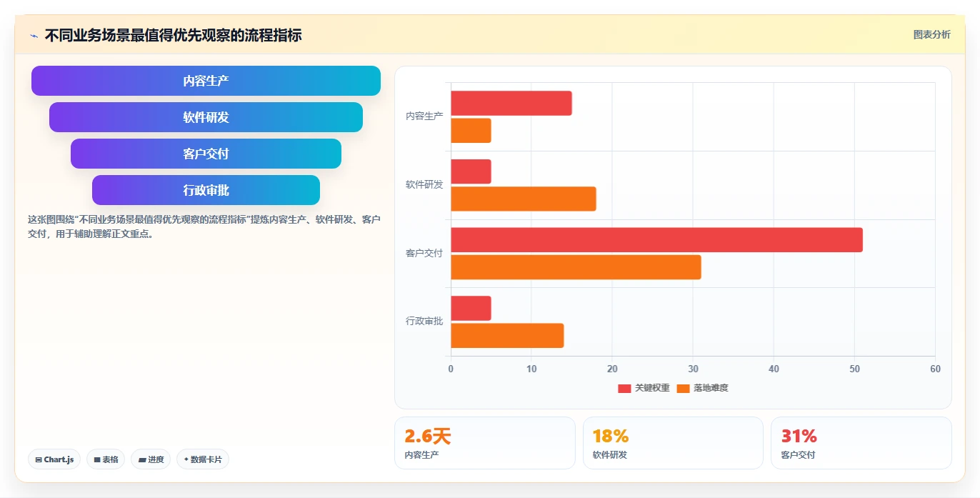Click the 图表分析 label in header
The image size is (980, 498).
tap(932, 34)
